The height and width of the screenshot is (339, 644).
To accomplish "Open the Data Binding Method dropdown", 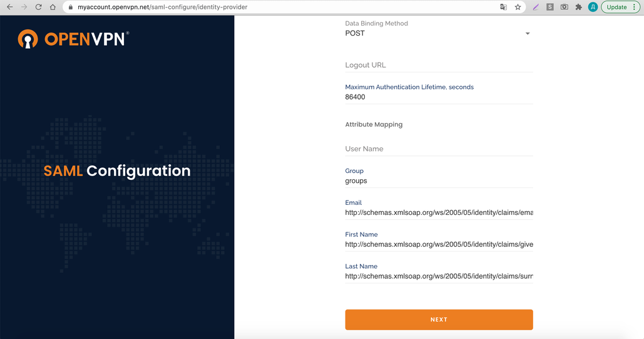I will [439, 33].
